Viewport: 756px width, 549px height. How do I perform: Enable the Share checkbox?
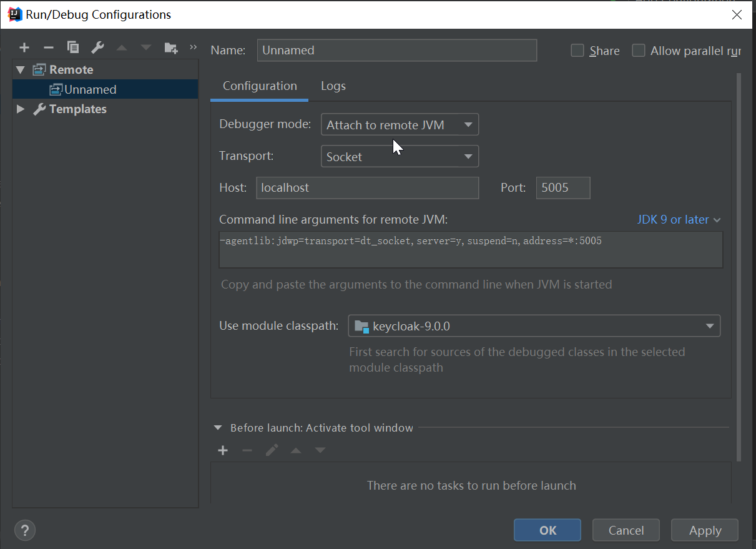click(x=577, y=51)
